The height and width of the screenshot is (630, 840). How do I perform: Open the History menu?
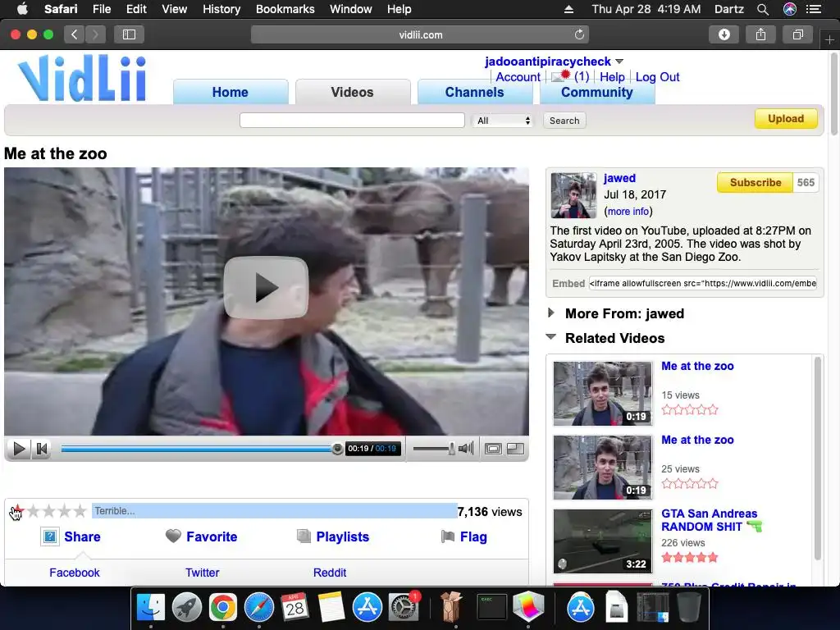click(x=221, y=9)
